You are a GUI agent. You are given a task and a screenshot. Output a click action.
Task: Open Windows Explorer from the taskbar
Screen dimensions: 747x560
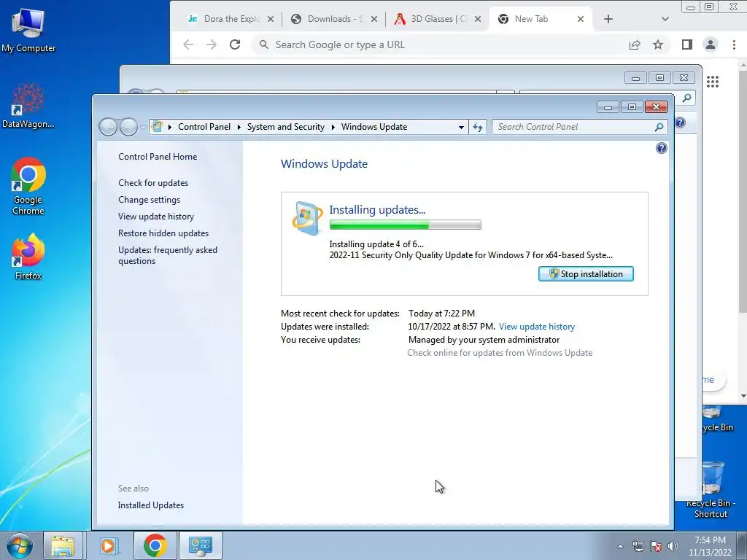pyautogui.click(x=63, y=545)
